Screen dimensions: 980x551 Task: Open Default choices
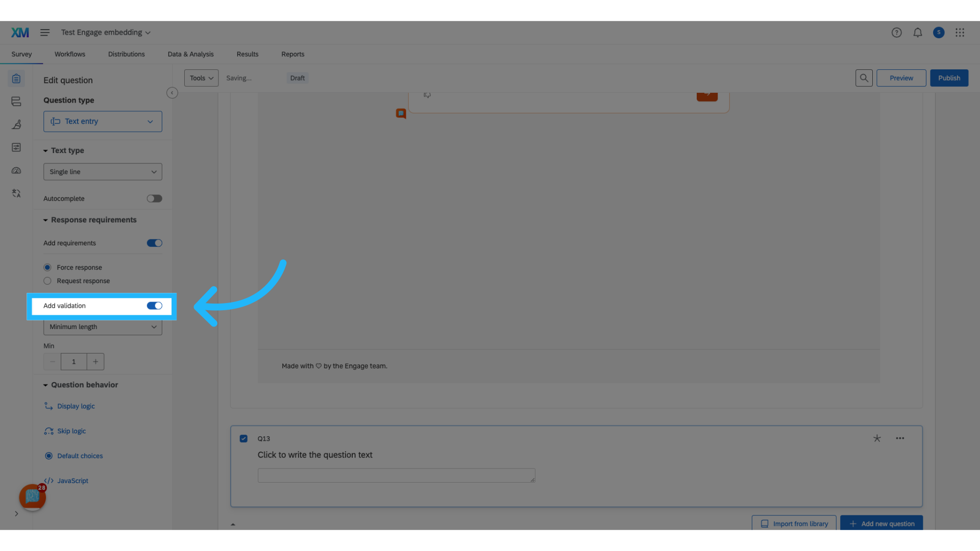pos(73,456)
